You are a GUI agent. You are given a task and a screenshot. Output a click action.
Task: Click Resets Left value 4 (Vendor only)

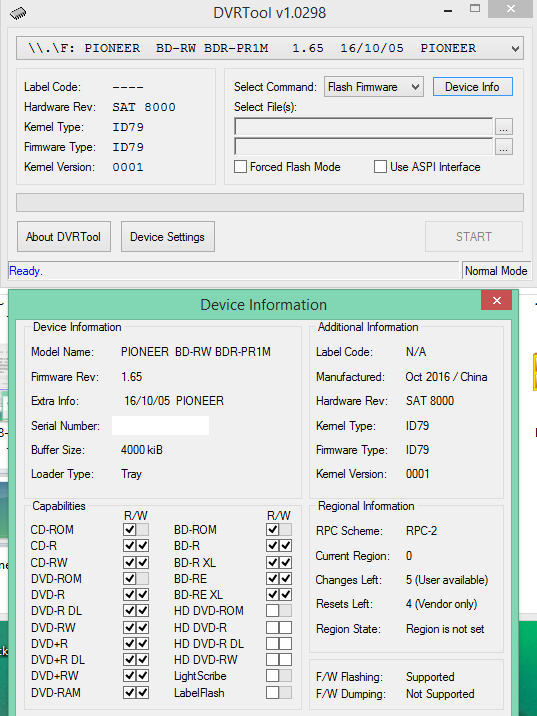[442, 604]
